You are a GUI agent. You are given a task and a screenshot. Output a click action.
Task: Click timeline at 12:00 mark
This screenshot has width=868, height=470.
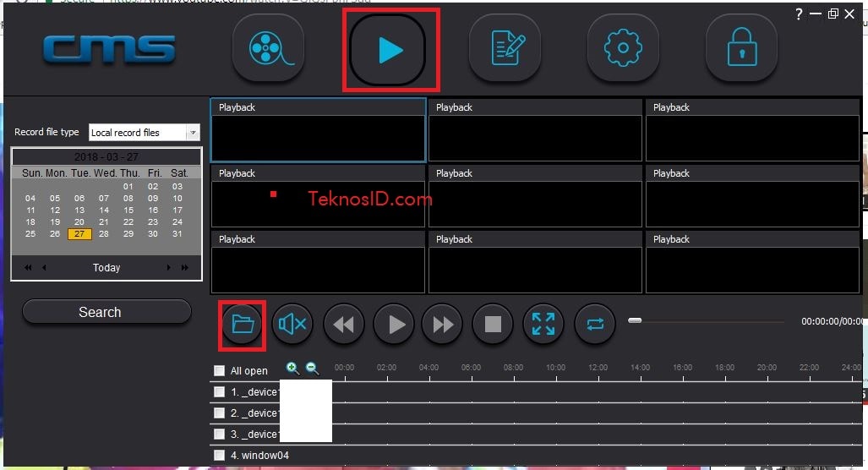tap(598, 368)
